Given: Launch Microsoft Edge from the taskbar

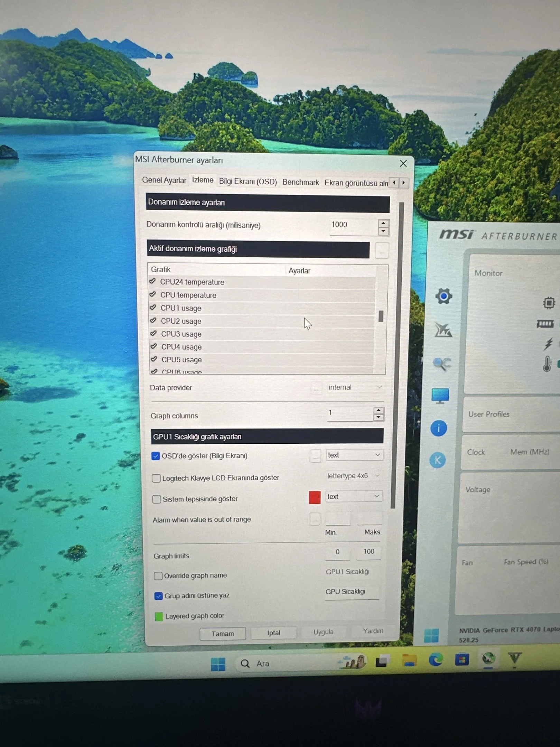Looking at the screenshot, I should click(x=436, y=660).
